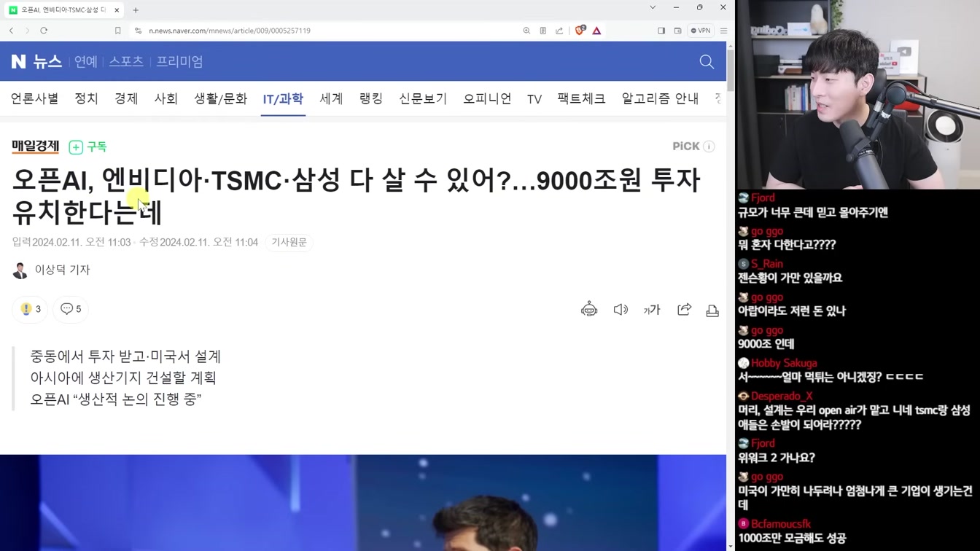The image size is (980, 551).
Task: Open the zoom magnifier in address bar
Action: (526, 31)
